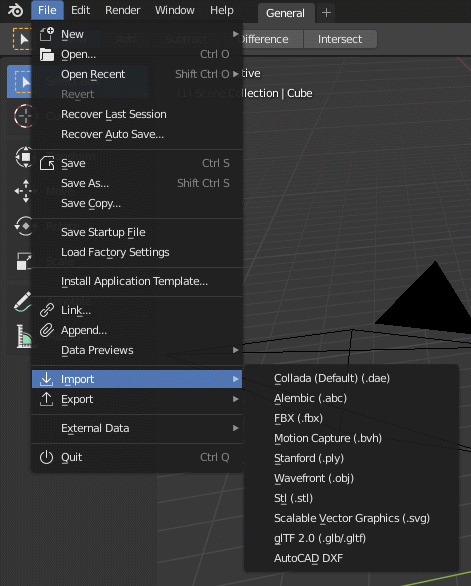Import an Alembic (.abc) file
471x586 pixels.
coord(351,398)
